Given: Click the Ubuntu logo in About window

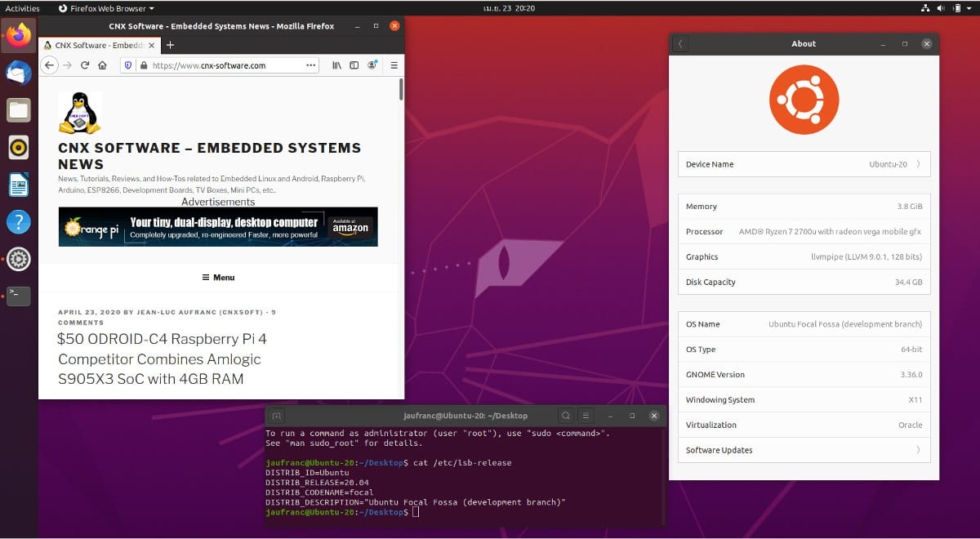Looking at the screenshot, I should (x=804, y=100).
